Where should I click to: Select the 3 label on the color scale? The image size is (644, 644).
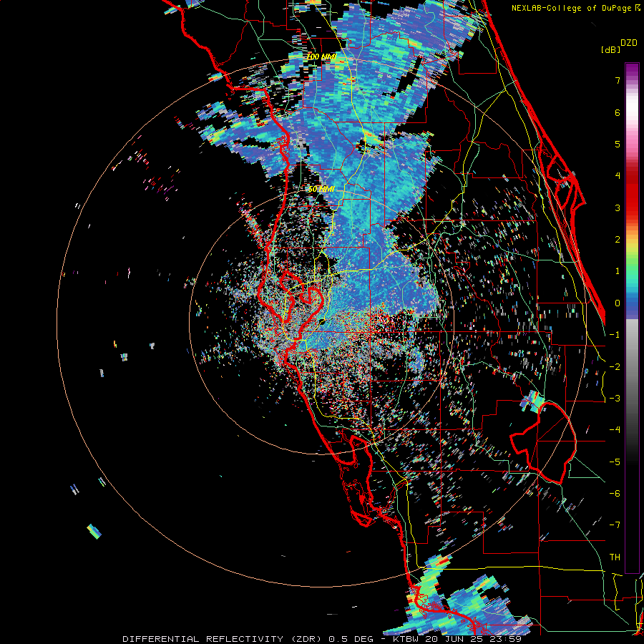point(618,208)
